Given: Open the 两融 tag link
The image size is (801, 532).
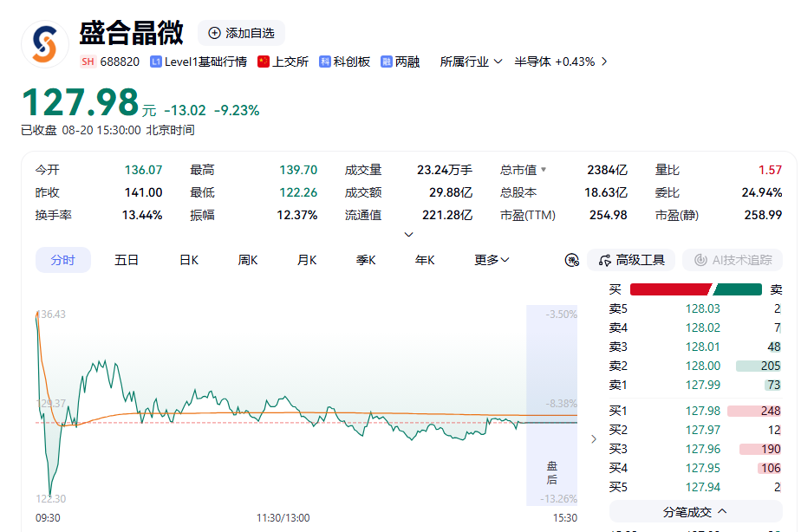Looking at the screenshot, I should pos(407,62).
